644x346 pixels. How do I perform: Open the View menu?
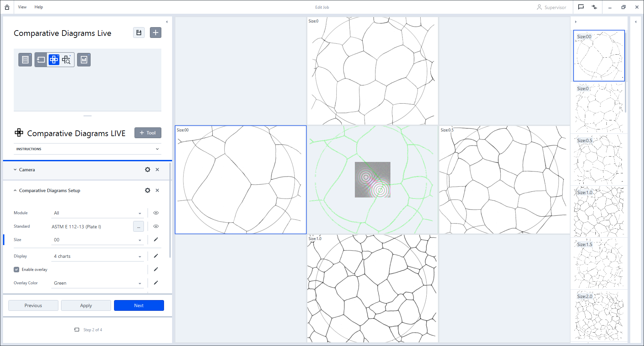pos(22,7)
